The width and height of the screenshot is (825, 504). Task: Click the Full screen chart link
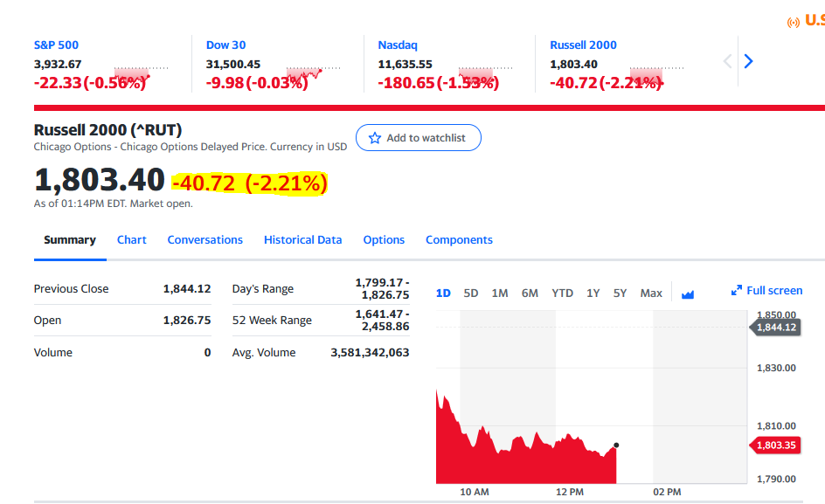(774, 290)
